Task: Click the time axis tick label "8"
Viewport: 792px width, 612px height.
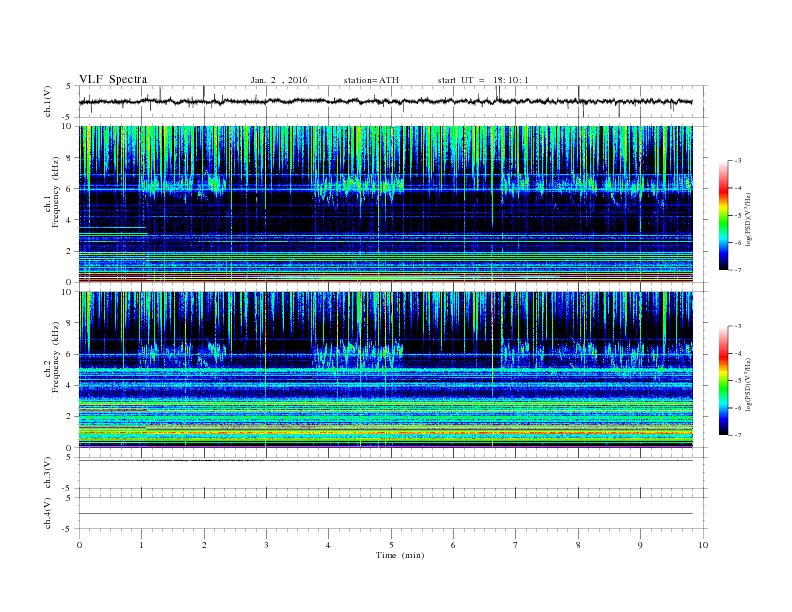Action: (578, 545)
